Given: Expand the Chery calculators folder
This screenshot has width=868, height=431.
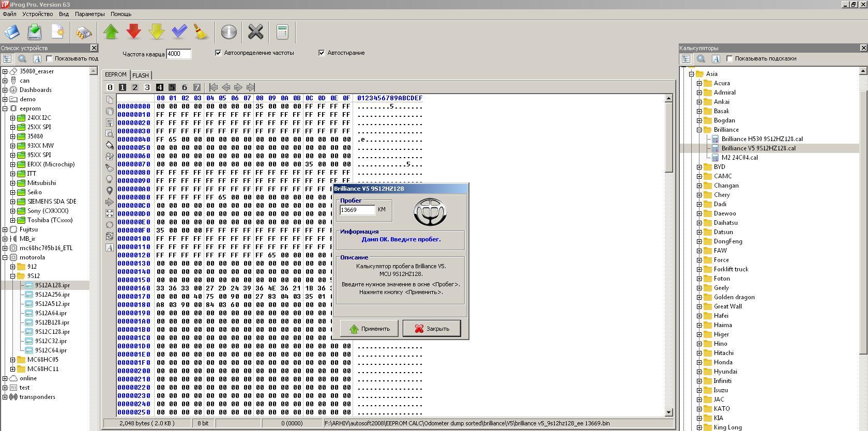Looking at the screenshot, I should pos(699,195).
